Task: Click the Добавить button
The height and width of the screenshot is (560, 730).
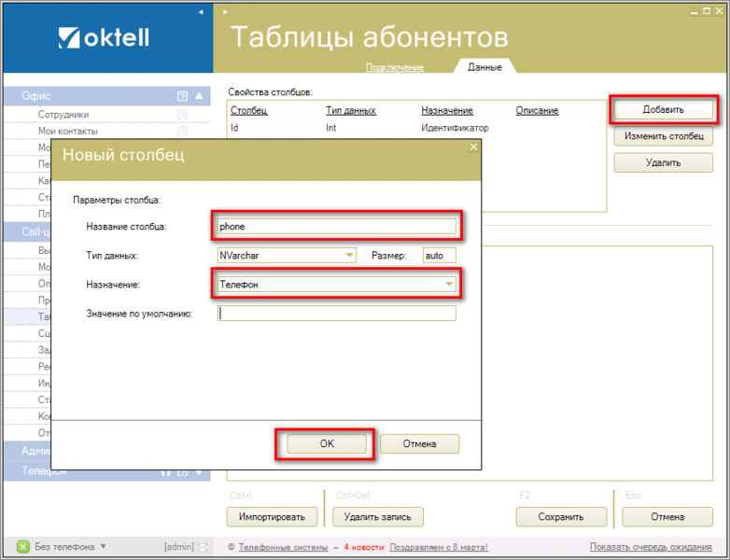Action: [x=664, y=109]
